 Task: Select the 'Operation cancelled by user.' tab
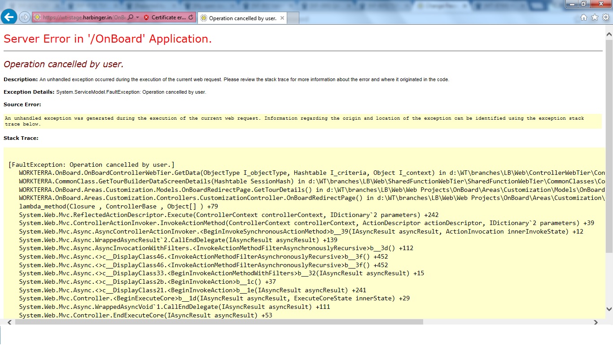click(x=242, y=18)
